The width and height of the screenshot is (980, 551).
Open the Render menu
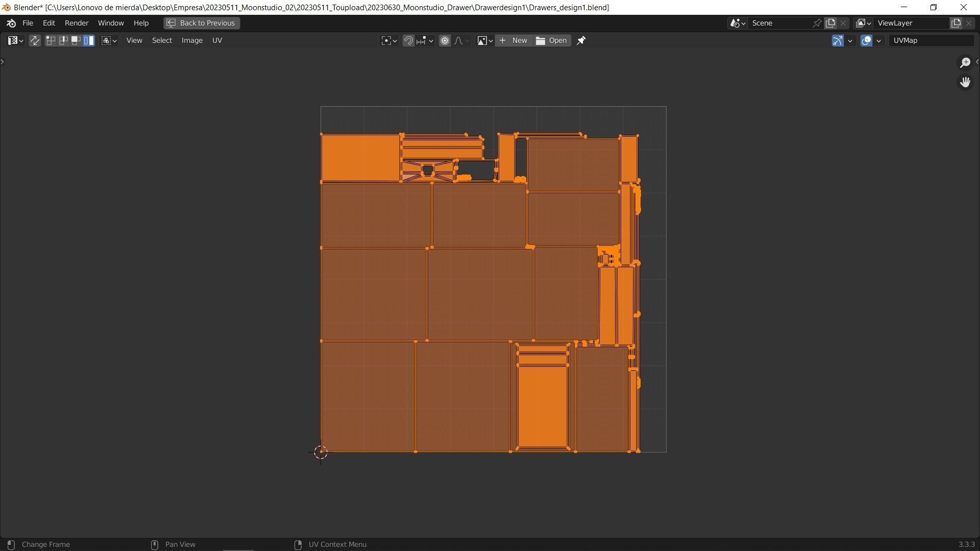pos(76,23)
